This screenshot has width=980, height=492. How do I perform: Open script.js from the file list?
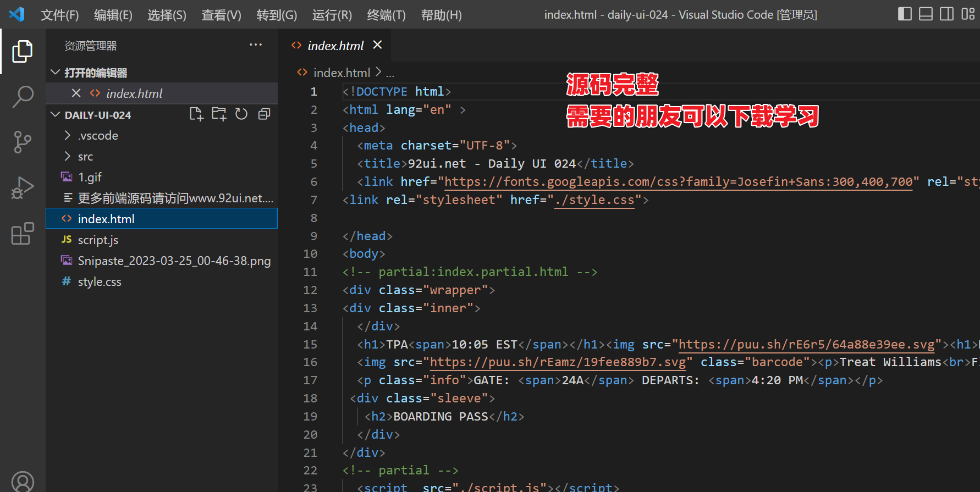tap(98, 240)
